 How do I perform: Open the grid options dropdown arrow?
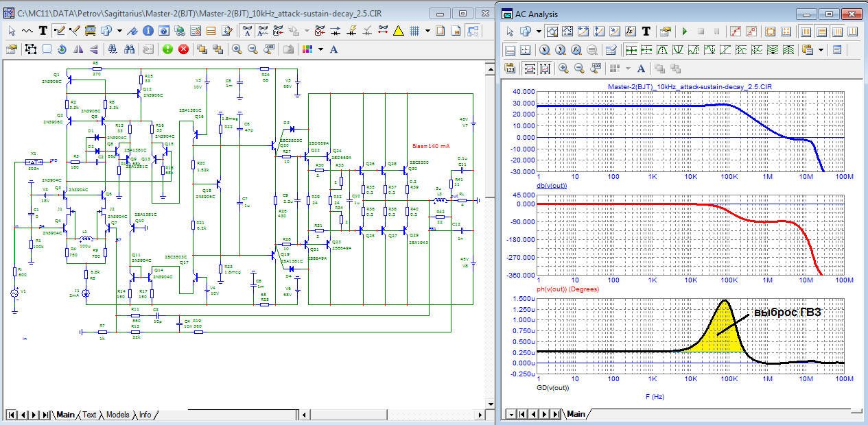coord(427,31)
